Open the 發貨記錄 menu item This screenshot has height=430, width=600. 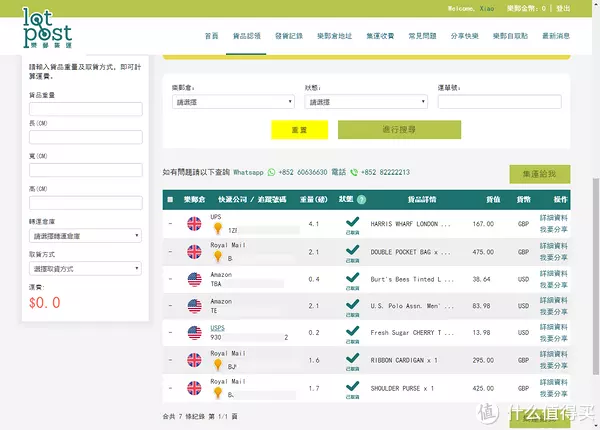coord(289,36)
